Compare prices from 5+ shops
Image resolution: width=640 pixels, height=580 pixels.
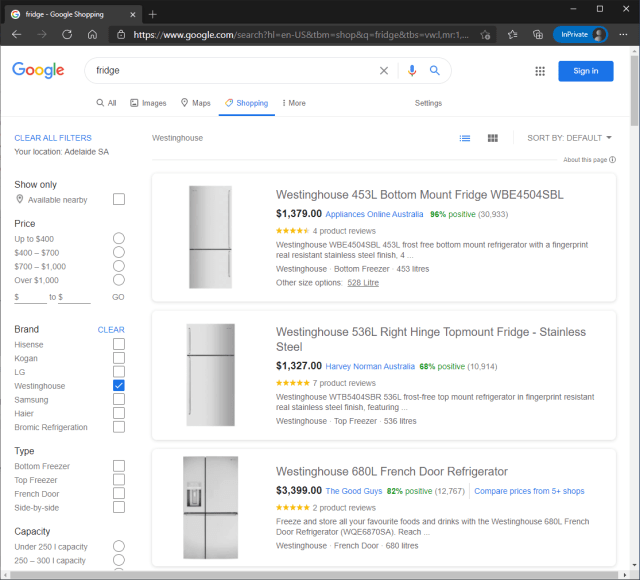click(x=529, y=491)
